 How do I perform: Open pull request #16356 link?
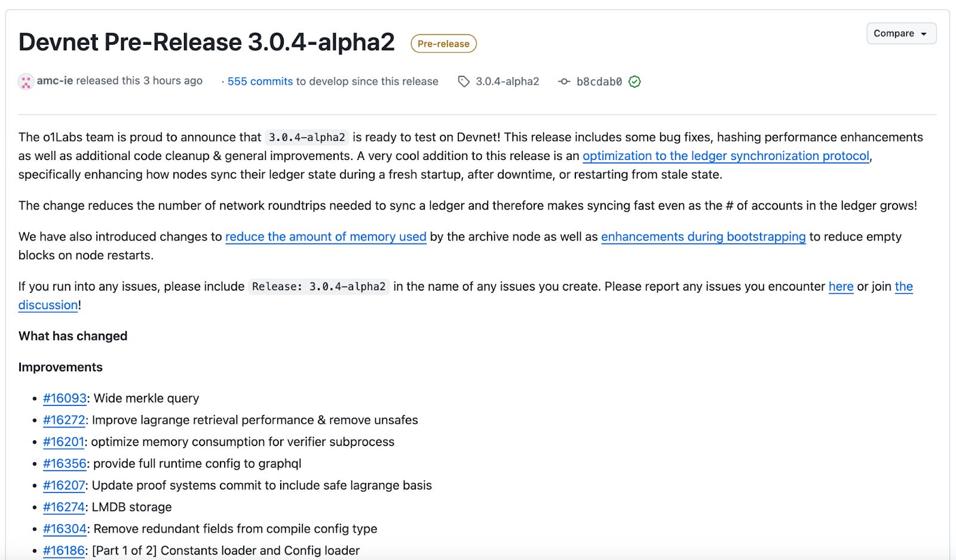click(65, 464)
